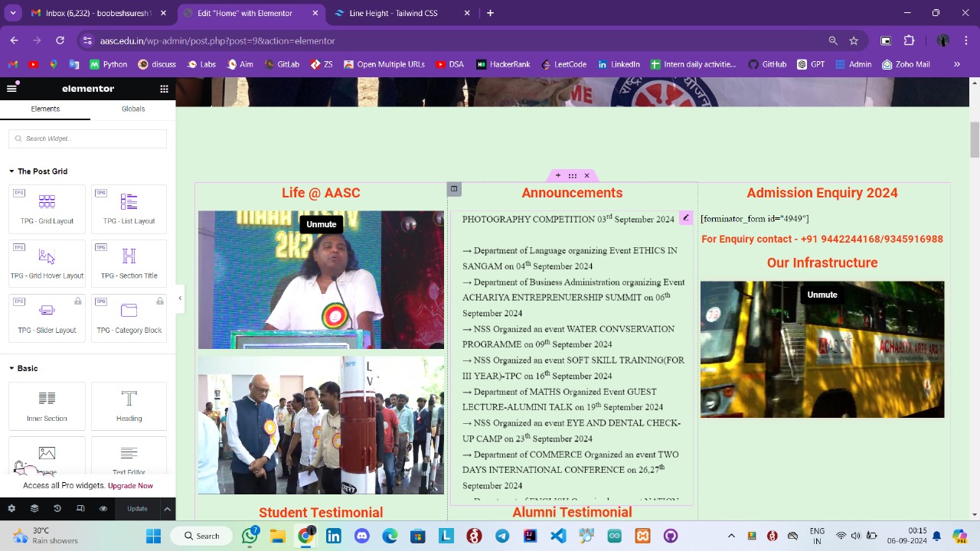The height and width of the screenshot is (551, 980).
Task: Open the widgets grid panel icon
Action: [x=164, y=89]
